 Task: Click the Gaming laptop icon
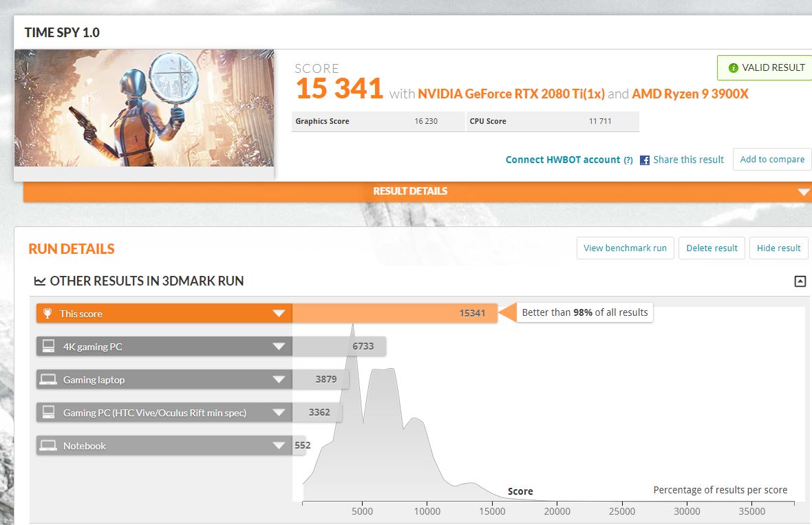click(47, 380)
